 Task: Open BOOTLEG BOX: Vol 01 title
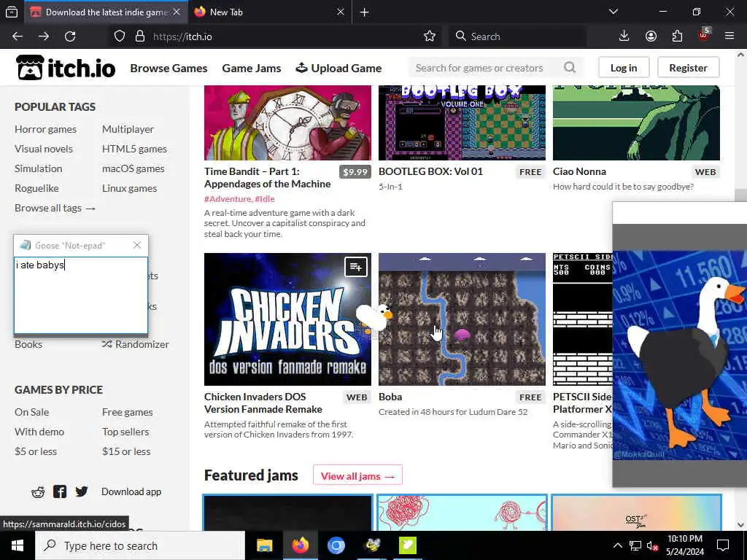tap(430, 171)
